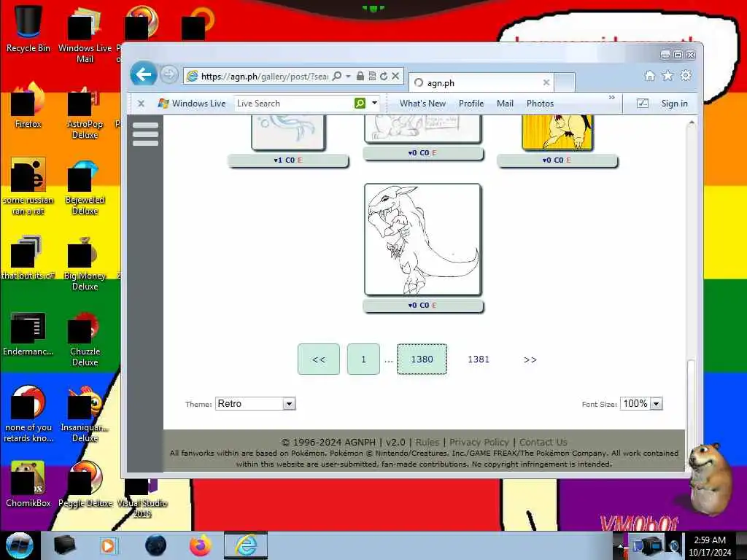Click the green Live Search button
The image size is (747, 560).
point(360,104)
